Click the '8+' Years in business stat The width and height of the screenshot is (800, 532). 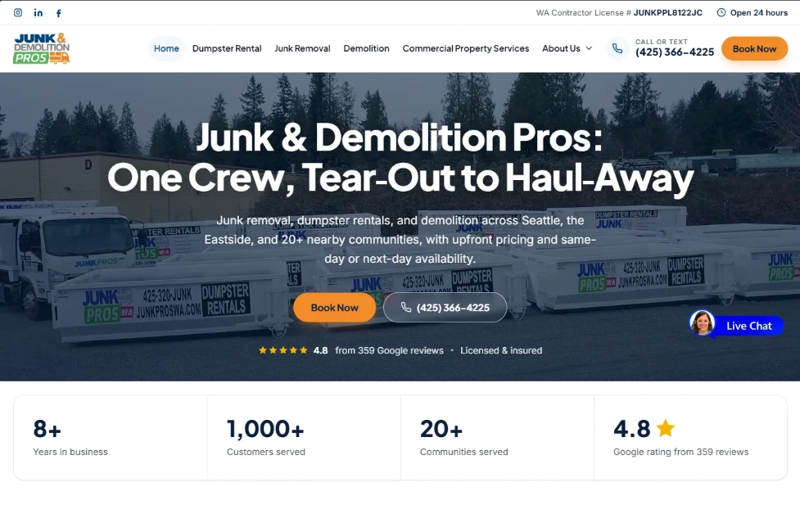[x=47, y=429]
